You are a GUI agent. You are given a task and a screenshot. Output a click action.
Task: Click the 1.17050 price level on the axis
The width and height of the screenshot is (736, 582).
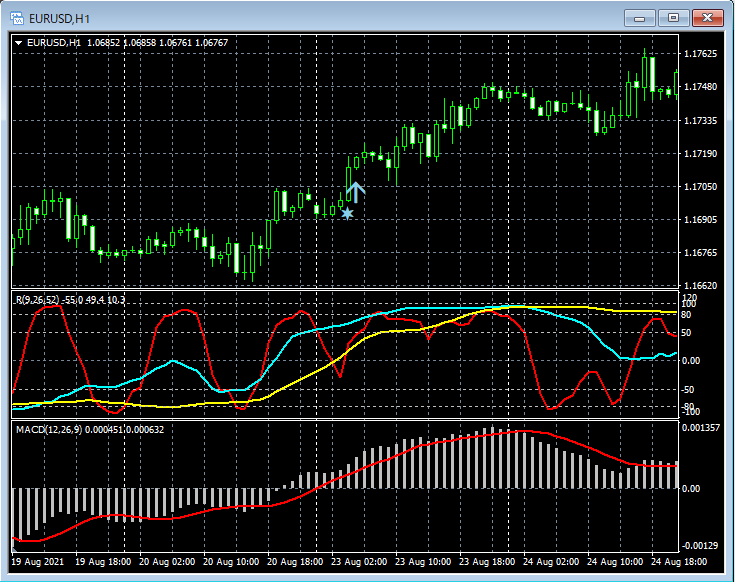[701, 187]
